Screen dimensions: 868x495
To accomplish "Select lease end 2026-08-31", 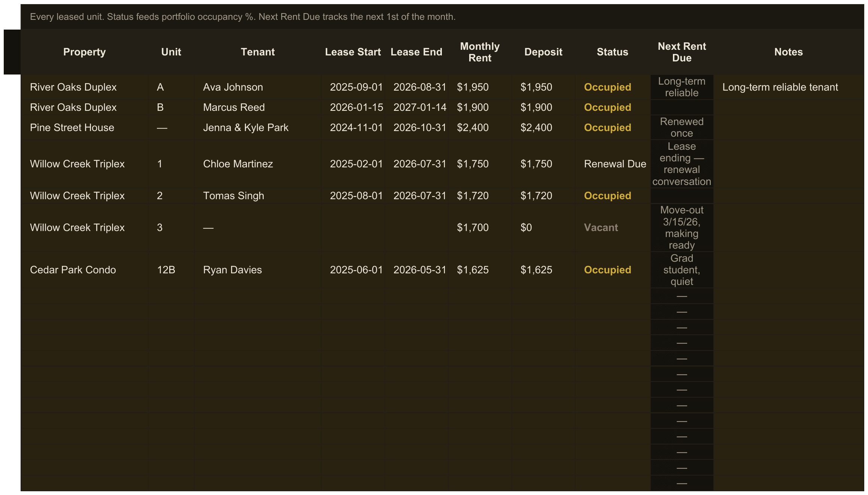I will click(416, 87).
